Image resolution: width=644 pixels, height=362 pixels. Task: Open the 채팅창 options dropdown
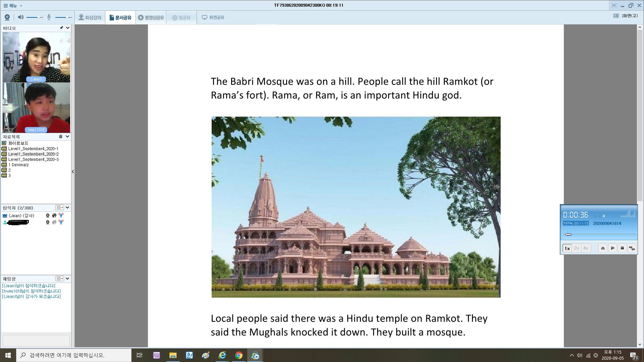[60, 279]
